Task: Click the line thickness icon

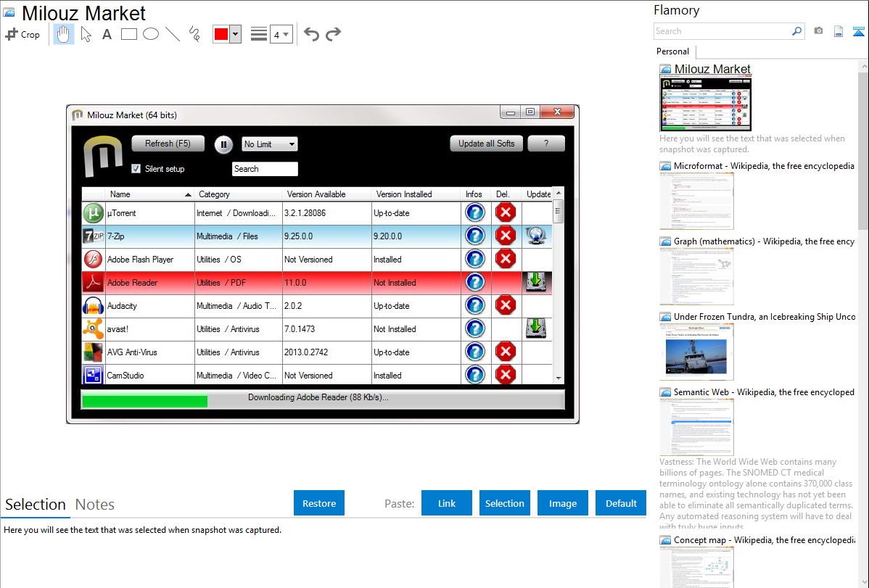Action: 258,34
